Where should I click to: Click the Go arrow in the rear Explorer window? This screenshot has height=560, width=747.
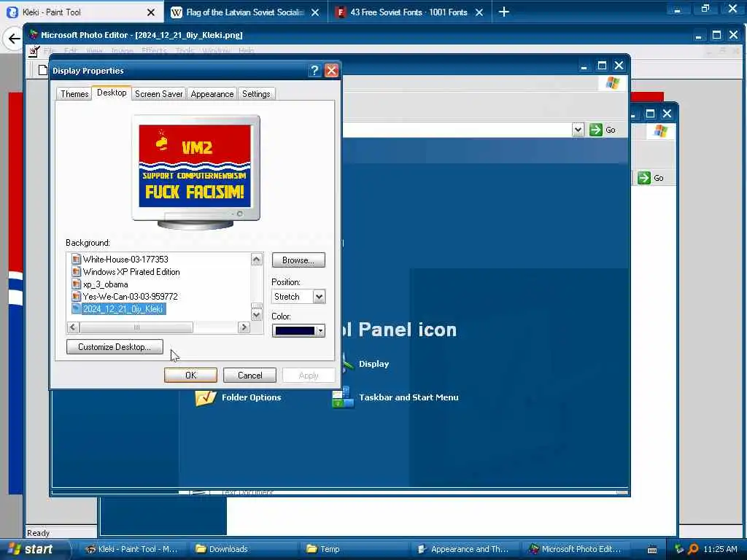point(644,178)
